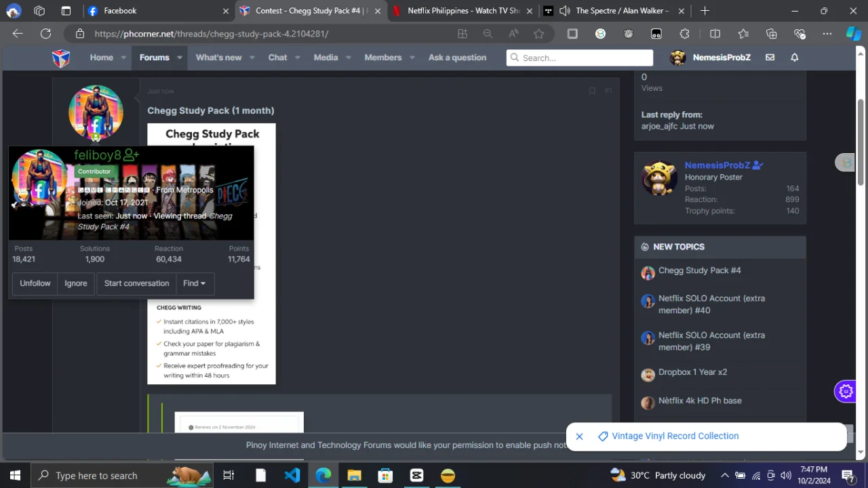
Task: Open the Windows notification center
Action: 848,475
